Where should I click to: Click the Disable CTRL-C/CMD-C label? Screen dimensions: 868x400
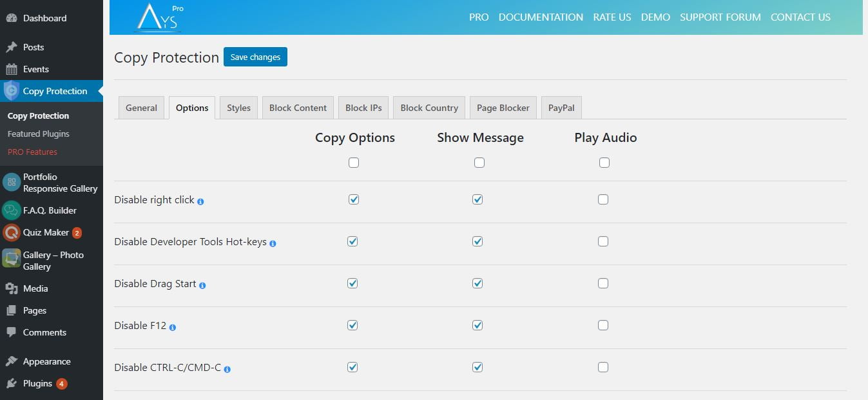click(168, 367)
